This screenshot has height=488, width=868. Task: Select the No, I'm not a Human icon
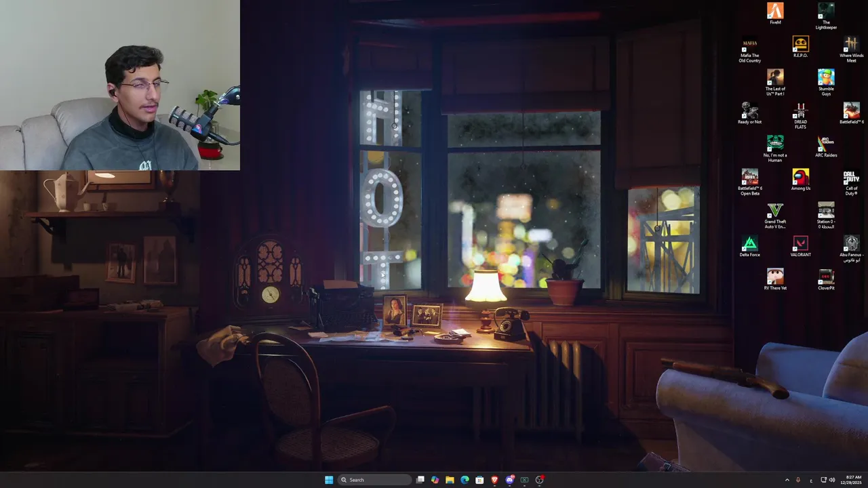(775, 149)
